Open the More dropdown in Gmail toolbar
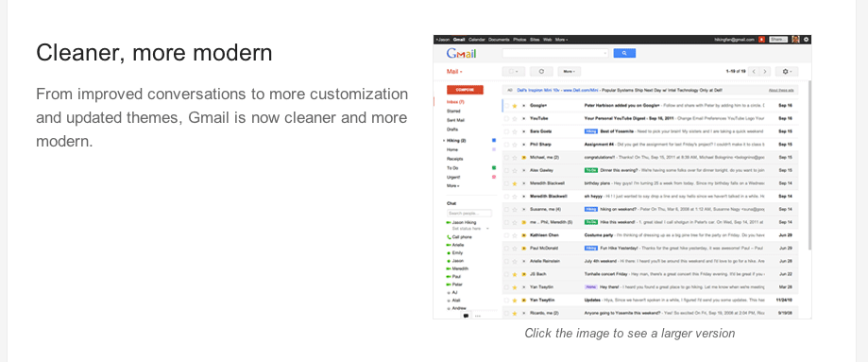 [x=570, y=72]
